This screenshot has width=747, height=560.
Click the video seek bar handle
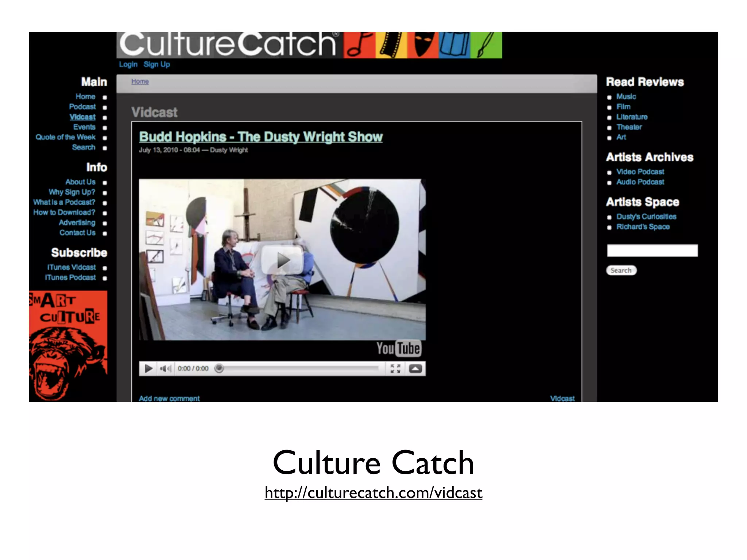(219, 368)
